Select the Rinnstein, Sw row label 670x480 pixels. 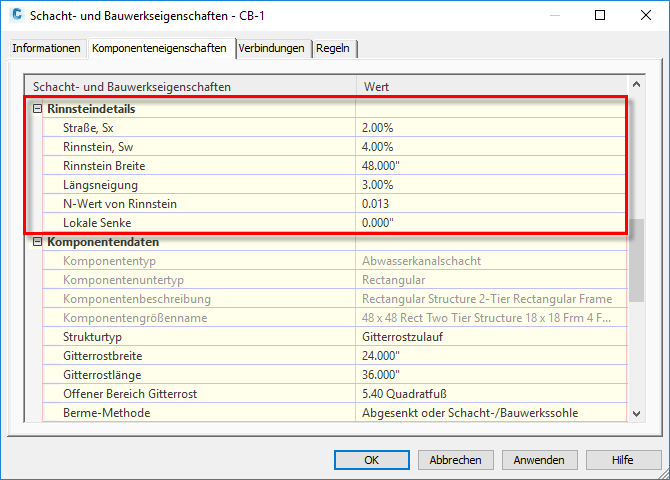coord(98,147)
